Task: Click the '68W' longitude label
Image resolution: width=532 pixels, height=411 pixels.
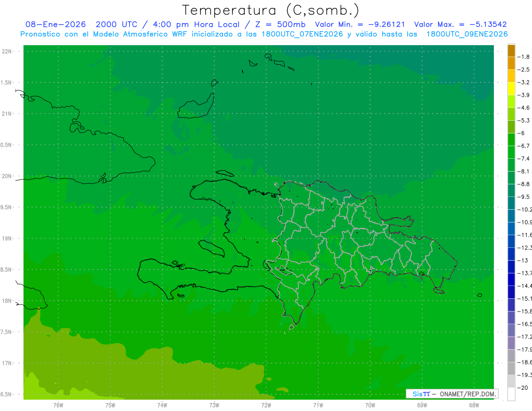Action: click(x=474, y=405)
